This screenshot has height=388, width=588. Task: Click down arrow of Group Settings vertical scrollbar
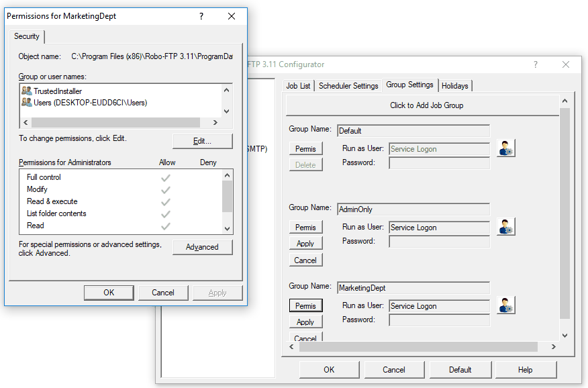(565, 336)
